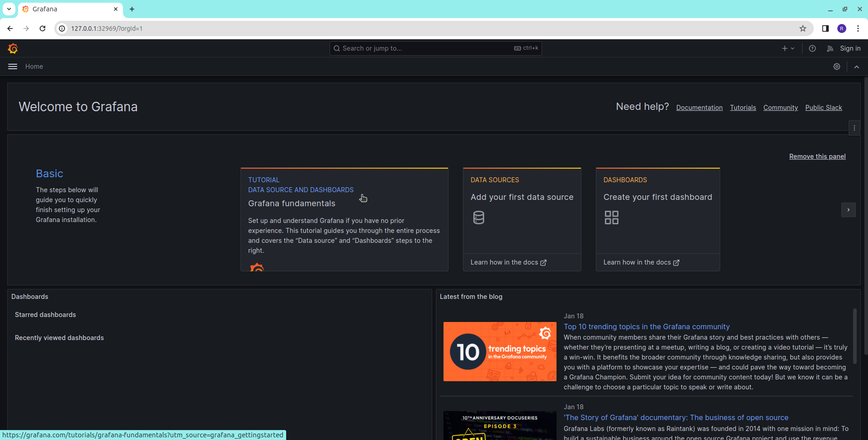Open a new browser tab
868x440 pixels.
(x=132, y=9)
